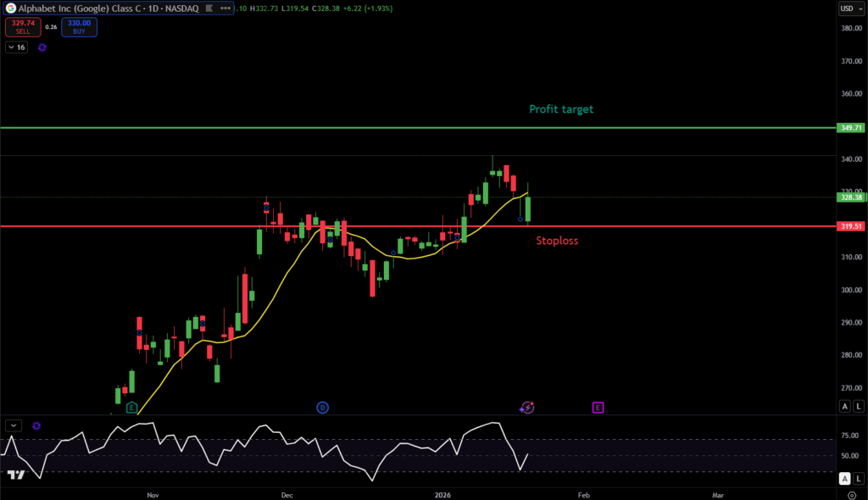Click the purple refresh icon below BUY button
This screenshot has width=868, height=500.
[42, 47]
